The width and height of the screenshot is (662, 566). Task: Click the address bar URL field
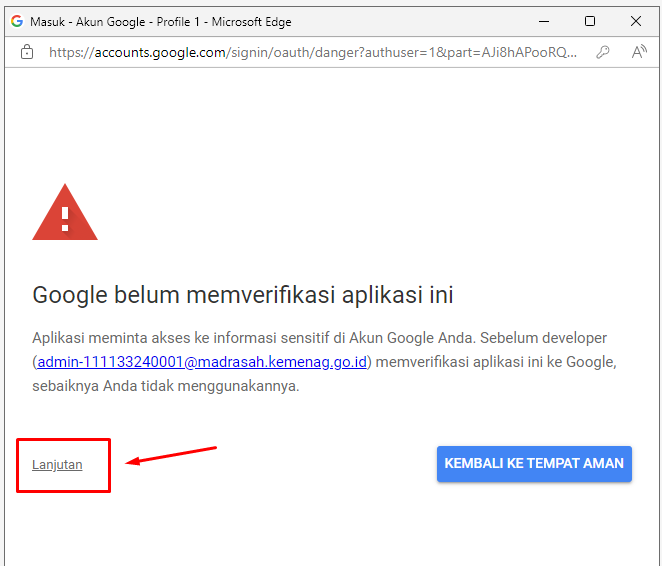313,52
